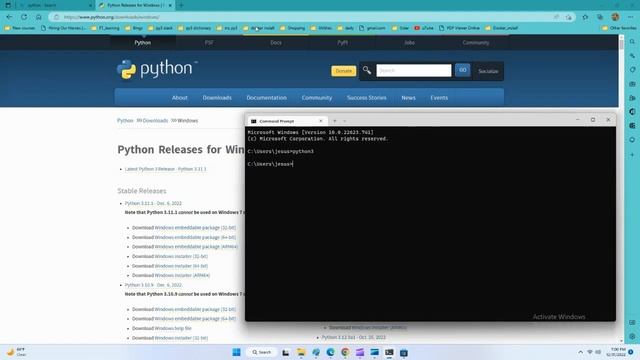Screen dimensions: 640x360
Task: Open Edge sidebar search icon
Action: coord(632,42)
